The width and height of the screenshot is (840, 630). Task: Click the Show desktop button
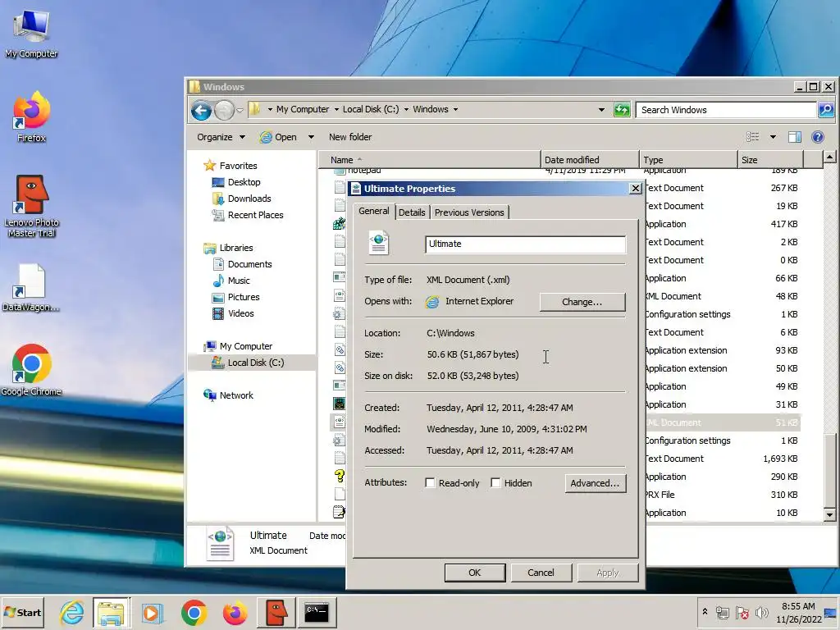(x=831, y=612)
